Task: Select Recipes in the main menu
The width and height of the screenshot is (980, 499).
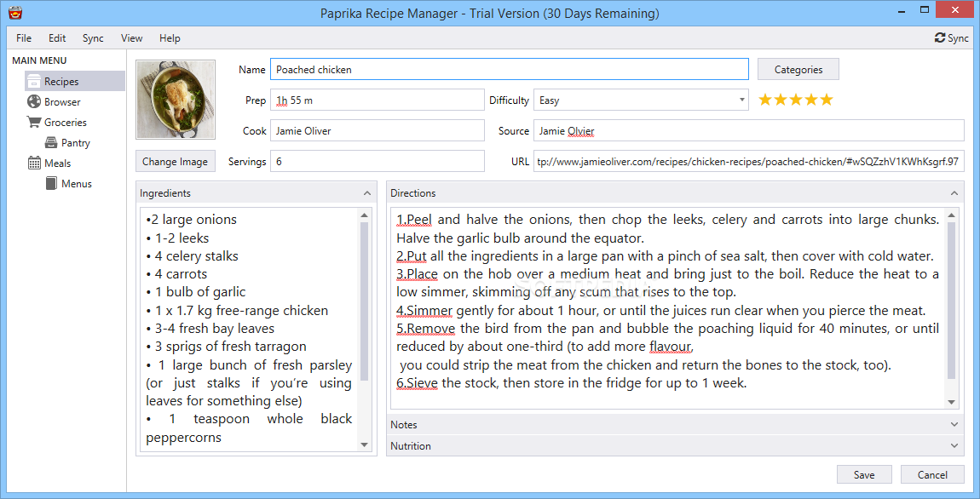Action: pyautogui.click(x=75, y=81)
